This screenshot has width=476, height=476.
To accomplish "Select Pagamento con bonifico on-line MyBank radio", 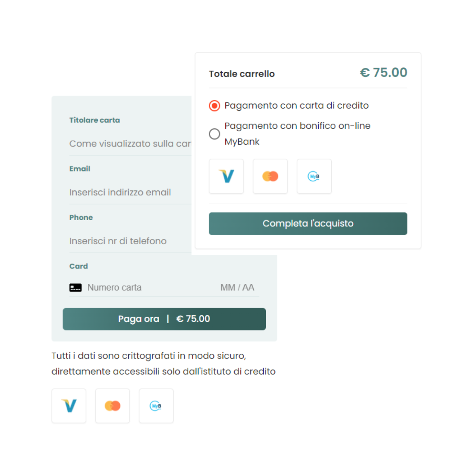I will click(x=215, y=134).
